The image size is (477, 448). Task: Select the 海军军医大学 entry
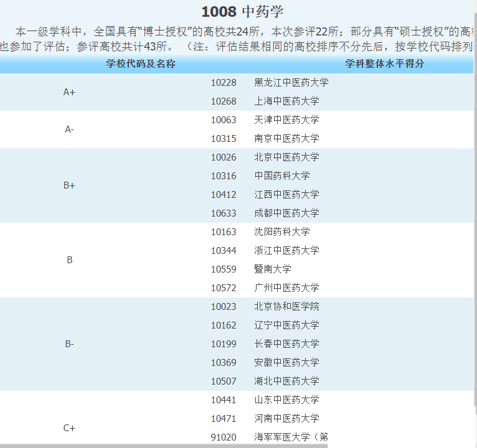(x=291, y=437)
